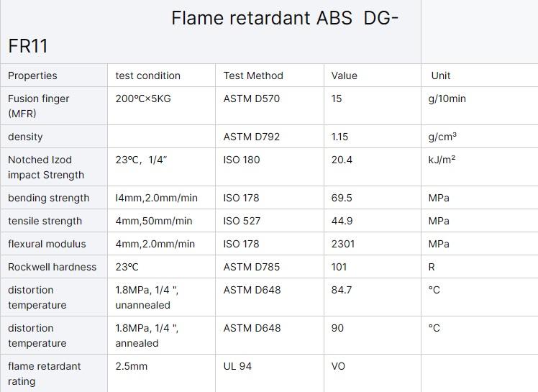
Task: Click the ISO 180 test method cell
Action: pyautogui.click(x=242, y=160)
